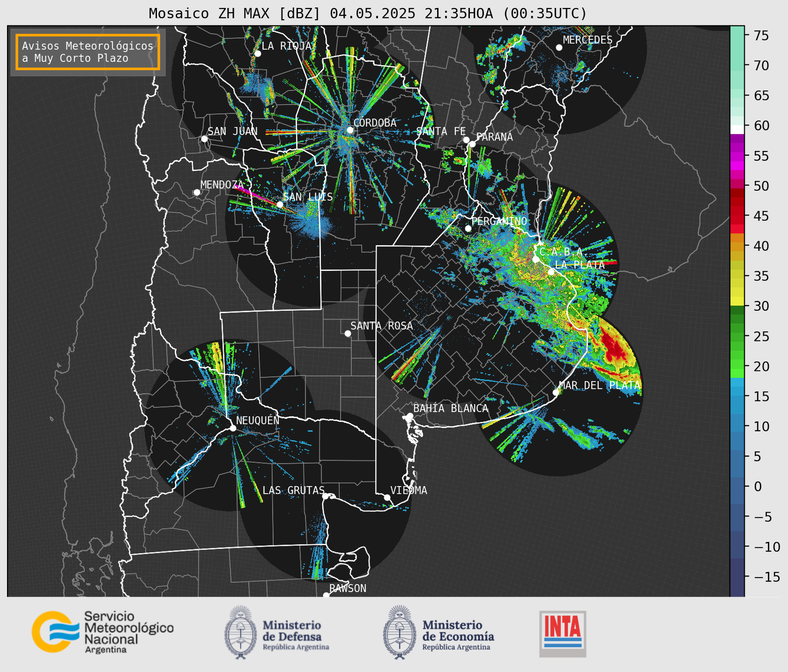Viewport: 788px width, 672px height.
Task: Click the 70 dBZ mint scale band
Action: (737, 65)
